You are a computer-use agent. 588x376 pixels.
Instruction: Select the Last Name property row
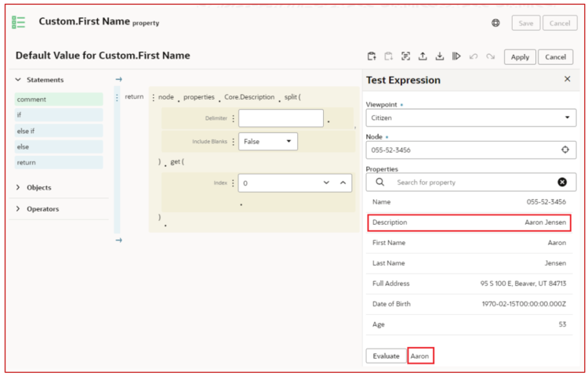pos(469,263)
